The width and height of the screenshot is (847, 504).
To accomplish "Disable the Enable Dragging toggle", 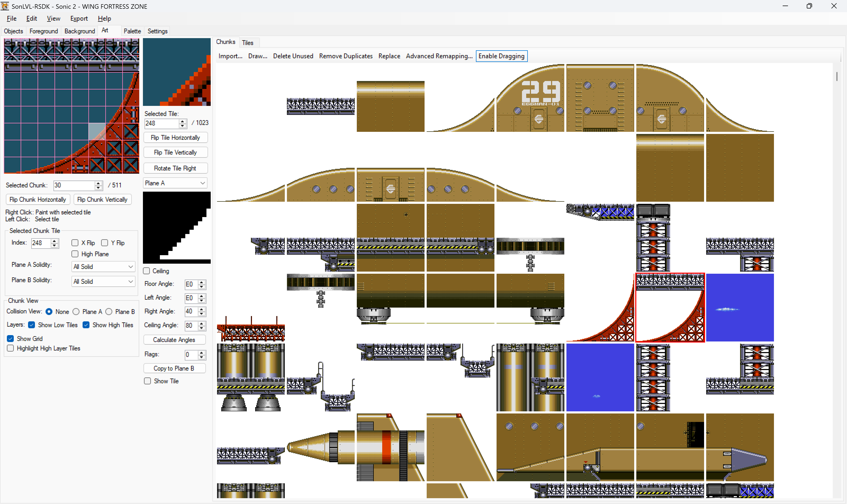I will (x=502, y=56).
